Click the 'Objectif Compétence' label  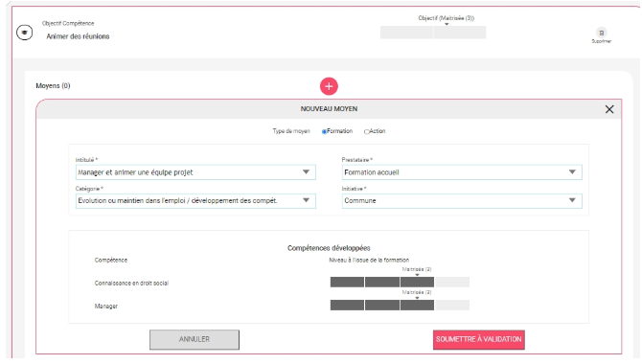[68, 23]
